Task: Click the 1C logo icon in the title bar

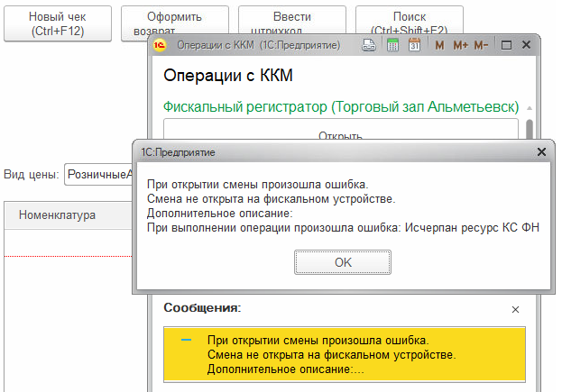Action: point(162,45)
